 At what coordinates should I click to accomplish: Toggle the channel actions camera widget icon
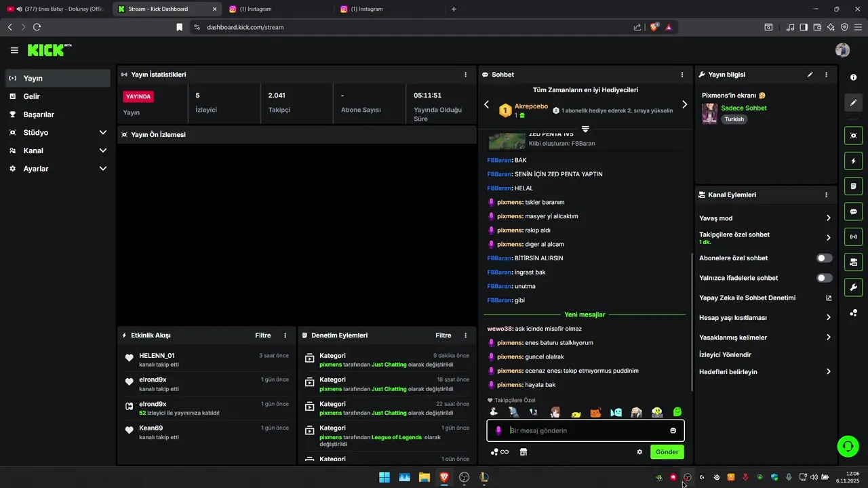[853, 262]
